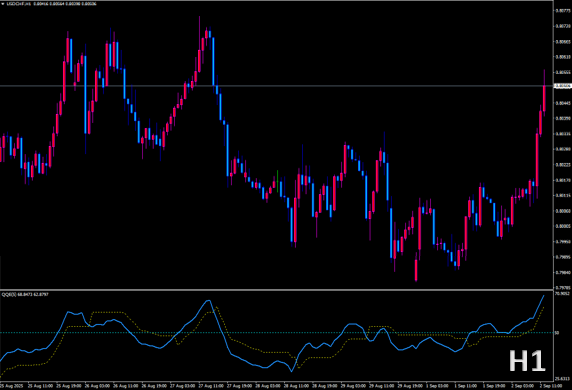Click the 0.79840 price label
Screen dimensions: 572x390
pyautogui.click(x=563, y=272)
